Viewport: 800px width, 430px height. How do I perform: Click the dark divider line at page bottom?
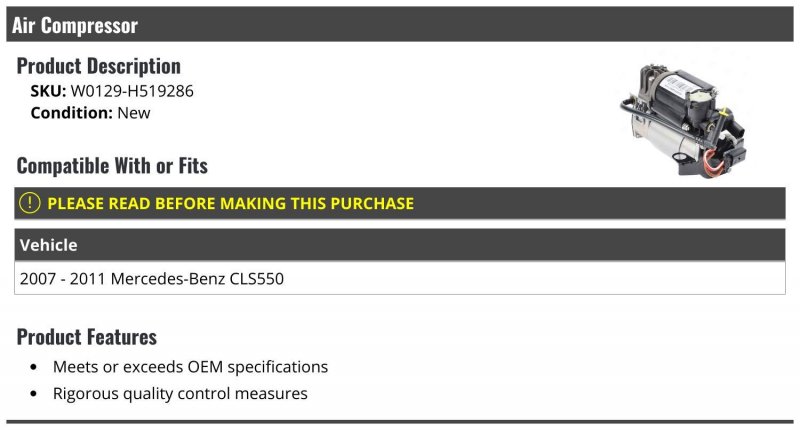click(400, 421)
